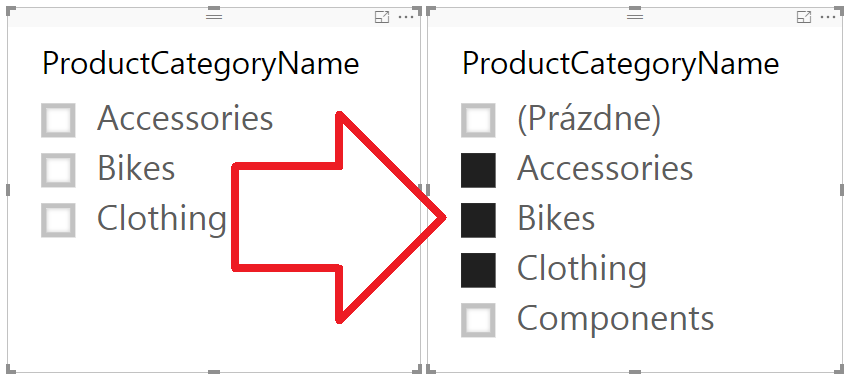Open More options ellipsis on right slicer
This screenshot has height=377, width=849.
(828, 17)
